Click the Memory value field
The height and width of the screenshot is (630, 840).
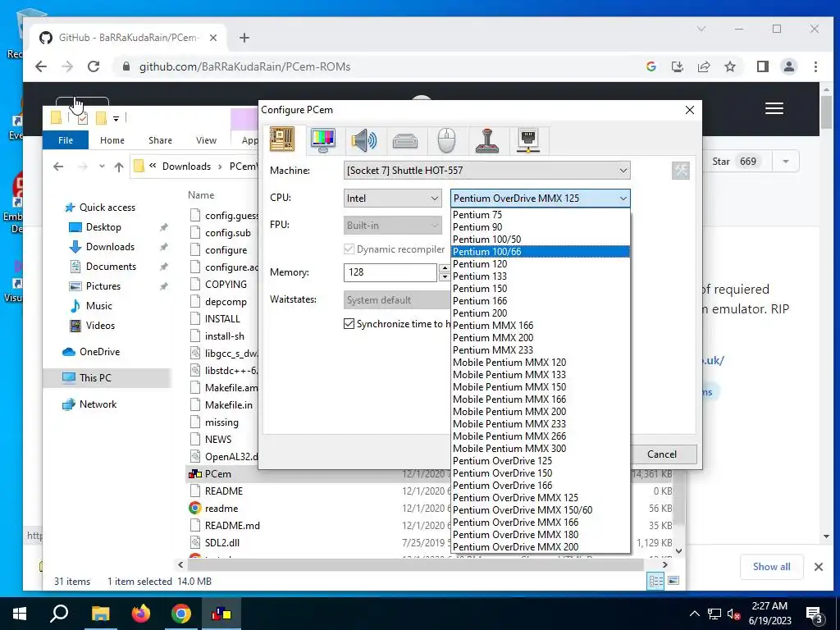[x=390, y=272]
